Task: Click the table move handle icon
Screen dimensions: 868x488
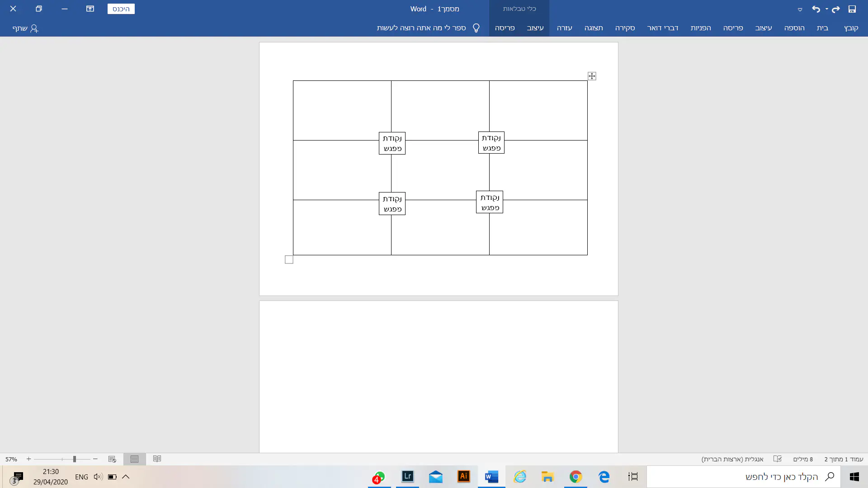Action: (x=592, y=76)
